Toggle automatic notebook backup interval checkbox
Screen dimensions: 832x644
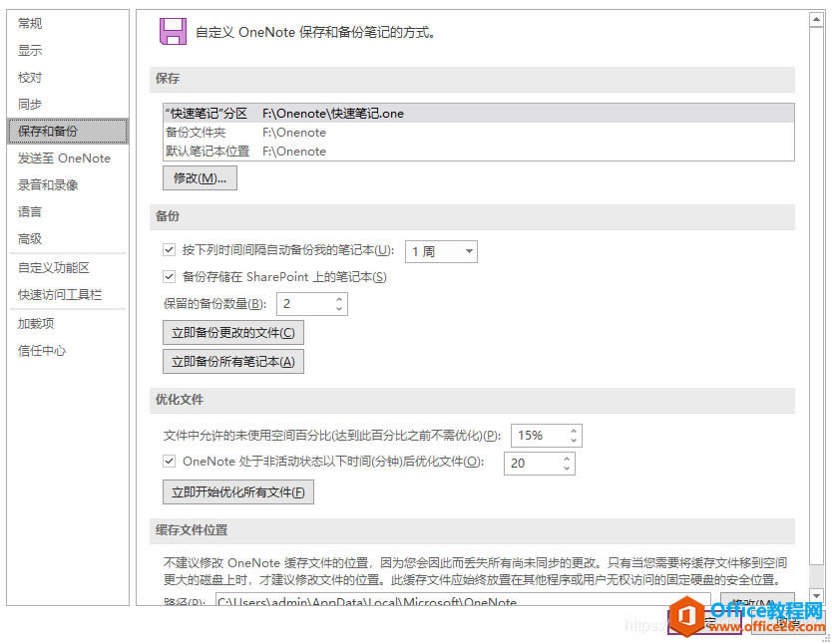(170, 249)
